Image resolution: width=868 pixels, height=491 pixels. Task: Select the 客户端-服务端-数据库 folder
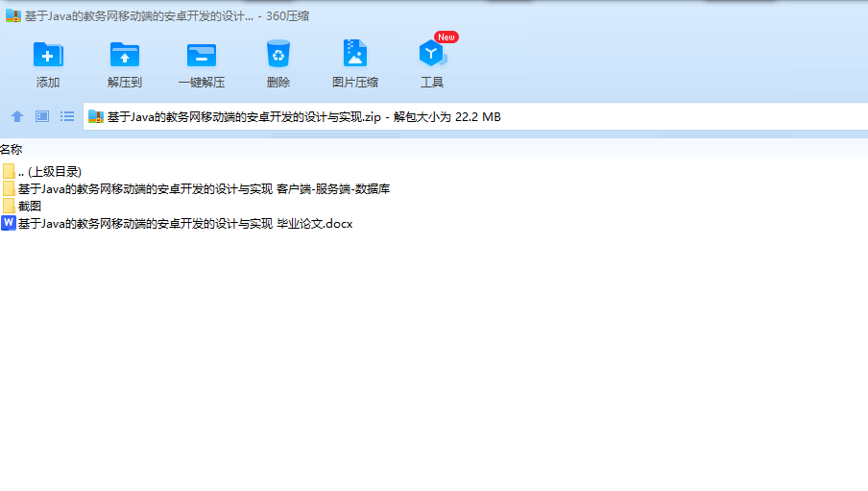click(x=196, y=189)
